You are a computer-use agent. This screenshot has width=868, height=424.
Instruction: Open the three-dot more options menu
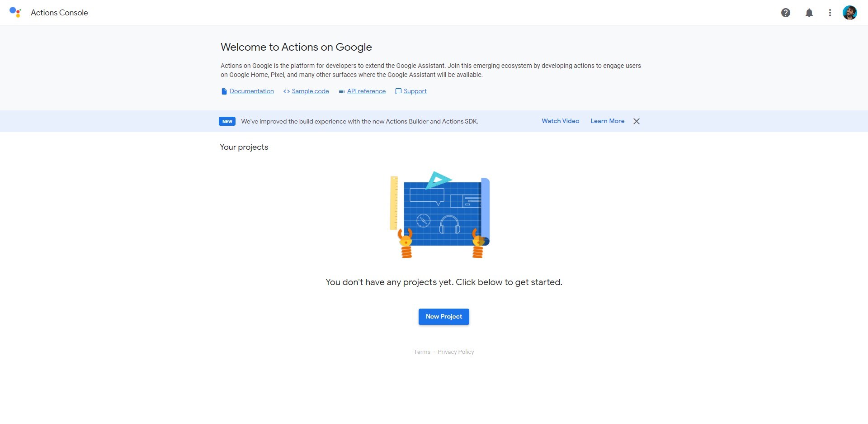[830, 13]
